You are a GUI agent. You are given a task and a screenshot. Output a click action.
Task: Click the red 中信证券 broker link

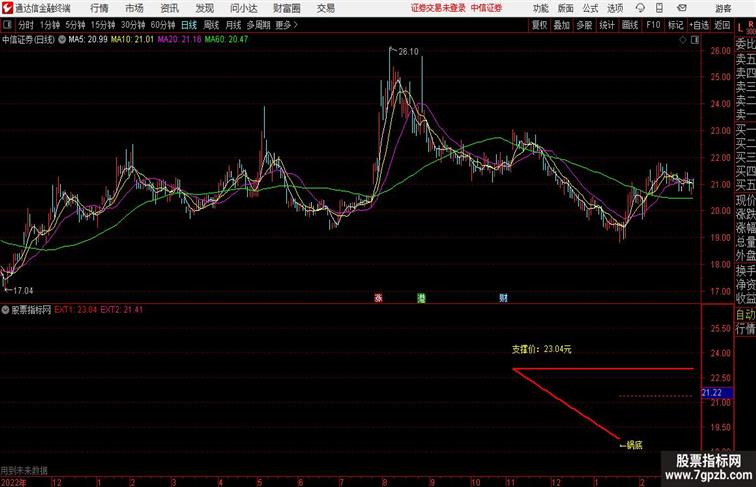coord(486,8)
